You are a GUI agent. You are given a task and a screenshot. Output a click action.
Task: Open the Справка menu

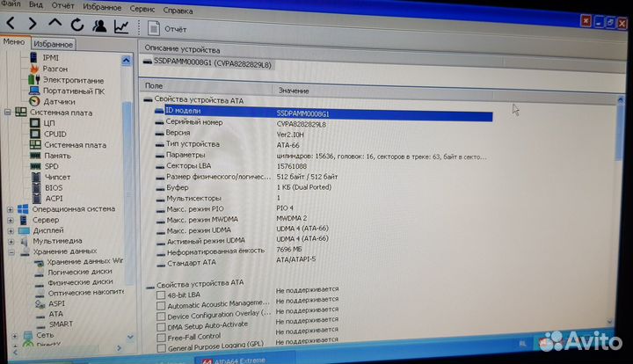tap(178, 11)
